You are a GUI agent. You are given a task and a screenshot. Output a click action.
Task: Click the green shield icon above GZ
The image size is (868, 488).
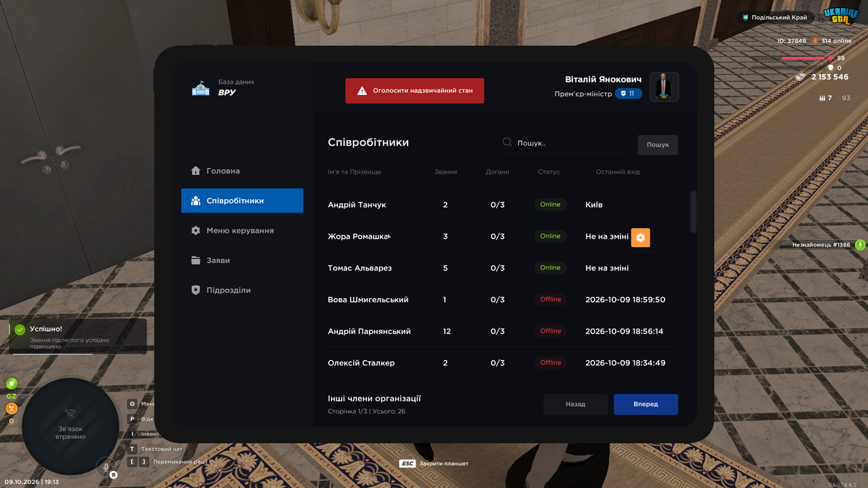[x=11, y=384]
